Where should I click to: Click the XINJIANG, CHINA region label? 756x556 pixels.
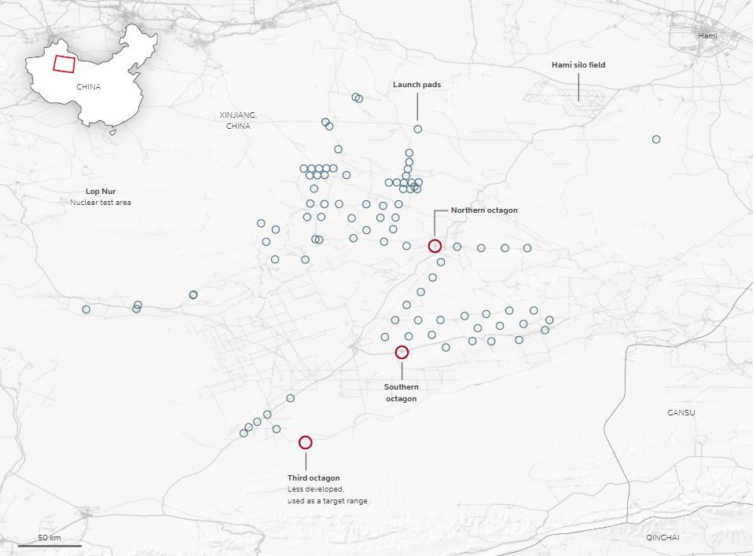click(x=238, y=120)
